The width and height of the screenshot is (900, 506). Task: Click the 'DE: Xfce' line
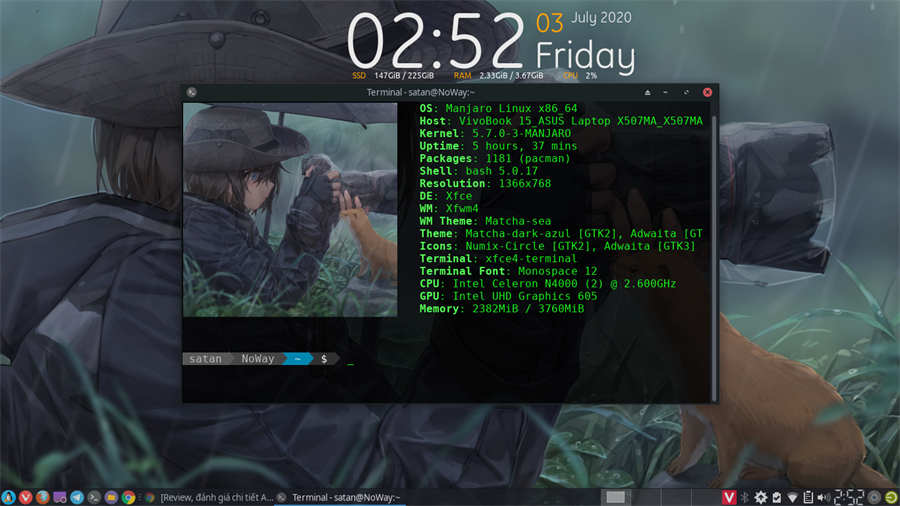click(445, 196)
